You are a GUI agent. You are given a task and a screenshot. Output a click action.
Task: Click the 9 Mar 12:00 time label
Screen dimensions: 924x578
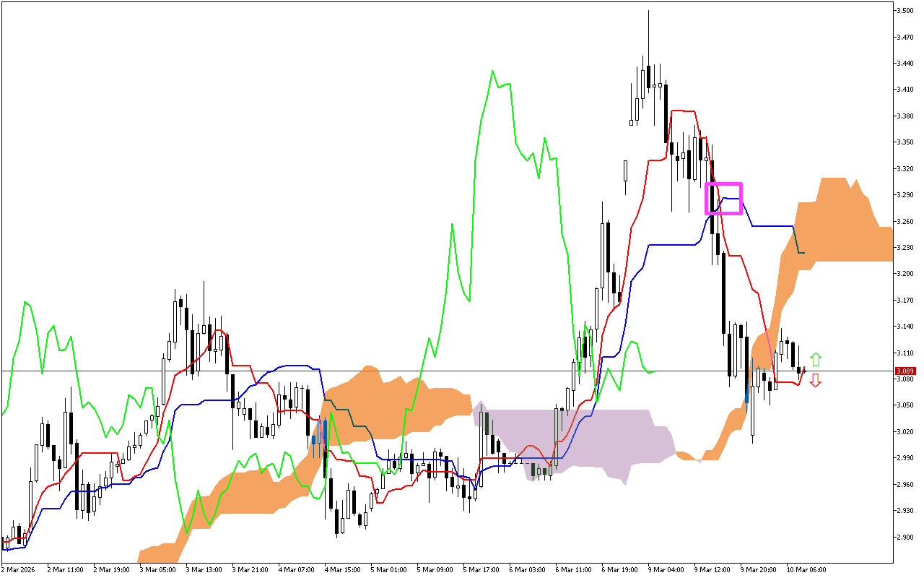(x=713, y=569)
